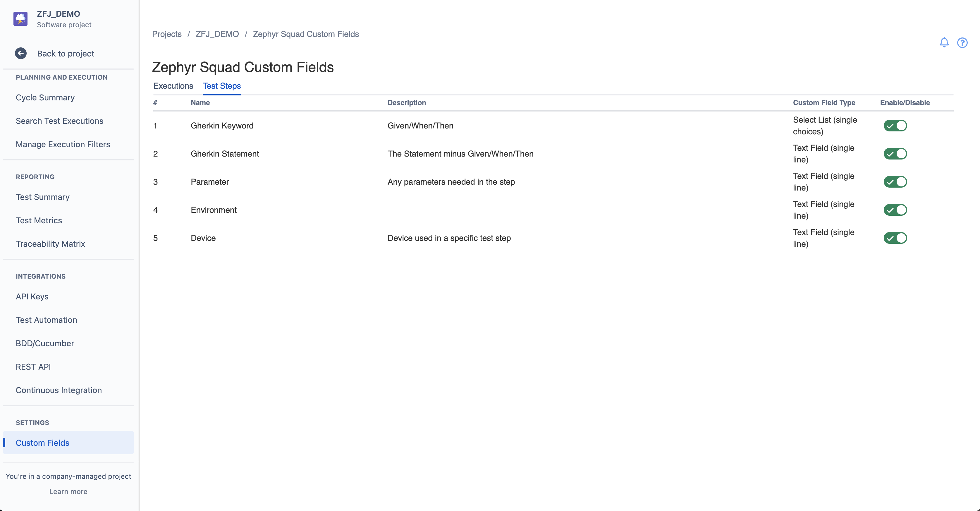Switch off the Device custom field
980x511 pixels.
click(x=895, y=238)
